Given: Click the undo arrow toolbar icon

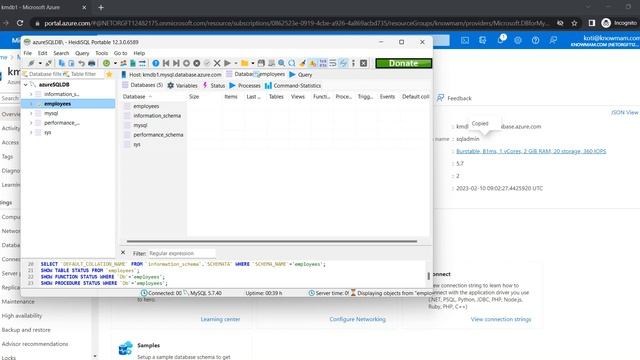Looking at the screenshot, I should (82, 63).
